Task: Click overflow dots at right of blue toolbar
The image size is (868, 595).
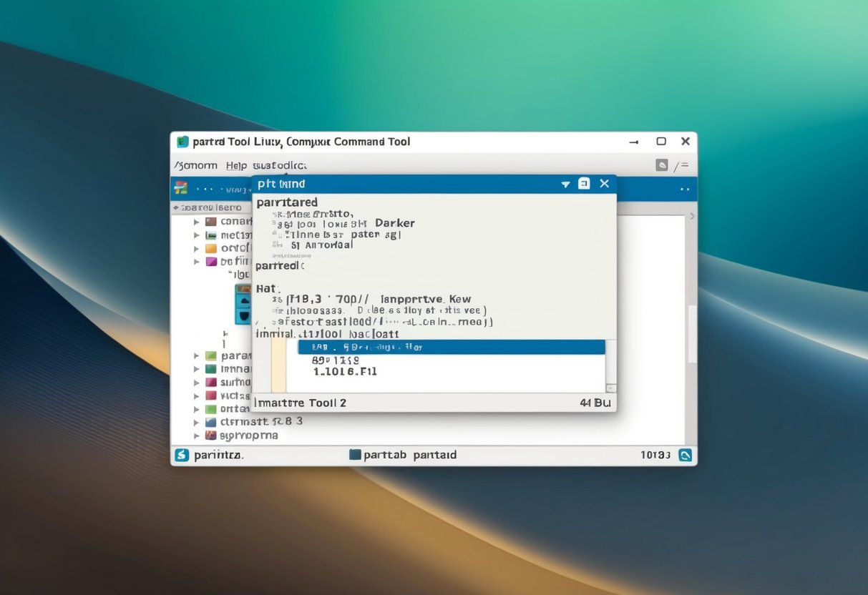Action: coord(684,189)
